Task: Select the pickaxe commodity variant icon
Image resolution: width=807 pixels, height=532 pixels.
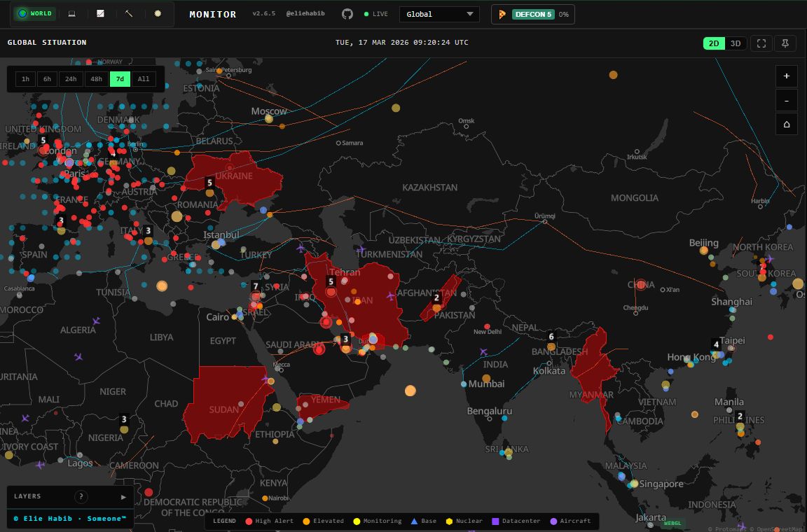Action: [x=129, y=14]
